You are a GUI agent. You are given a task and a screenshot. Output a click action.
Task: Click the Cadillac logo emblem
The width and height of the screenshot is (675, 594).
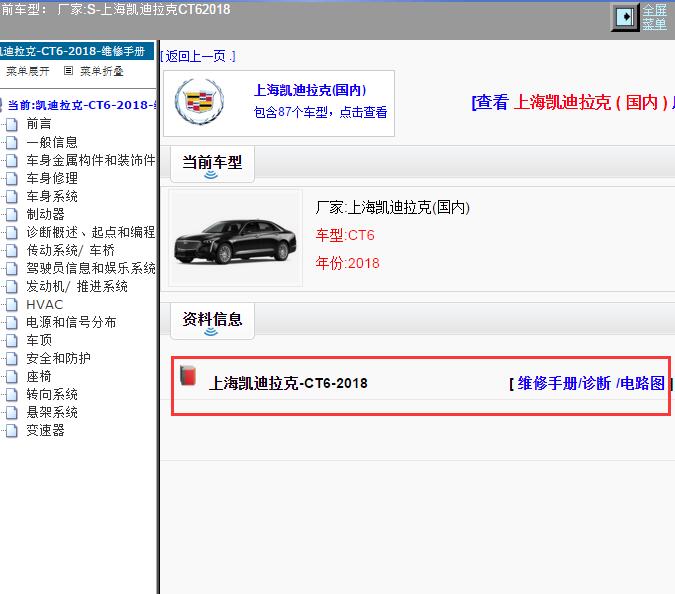[199, 102]
